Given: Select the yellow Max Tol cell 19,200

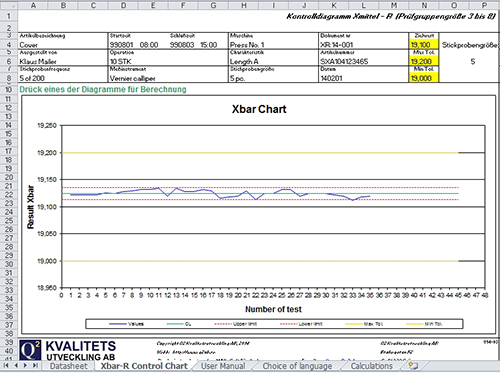Looking at the screenshot, I should [424, 61].
